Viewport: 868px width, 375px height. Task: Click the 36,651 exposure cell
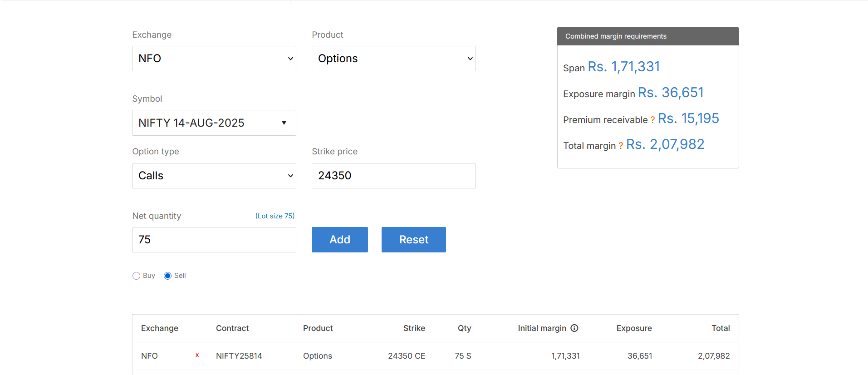640,356
